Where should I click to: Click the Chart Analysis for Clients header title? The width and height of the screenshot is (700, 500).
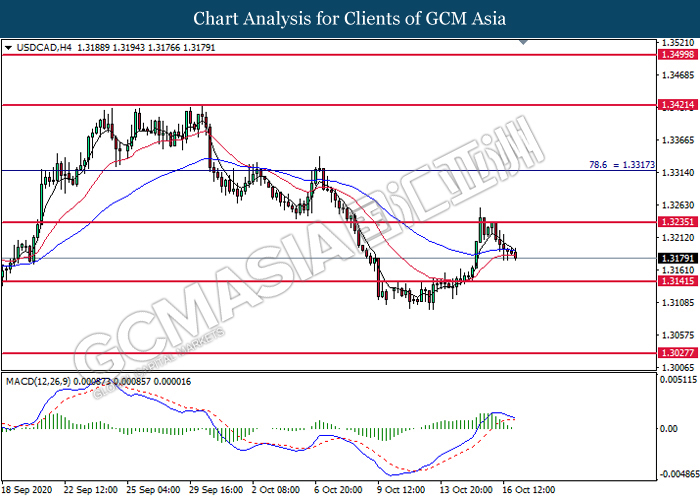click(350, 19)
